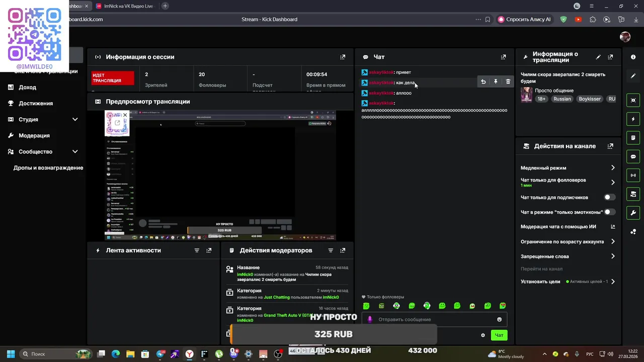
Task: Toggle the stream preview widget icon in sidebar
Action: point(633,100)
